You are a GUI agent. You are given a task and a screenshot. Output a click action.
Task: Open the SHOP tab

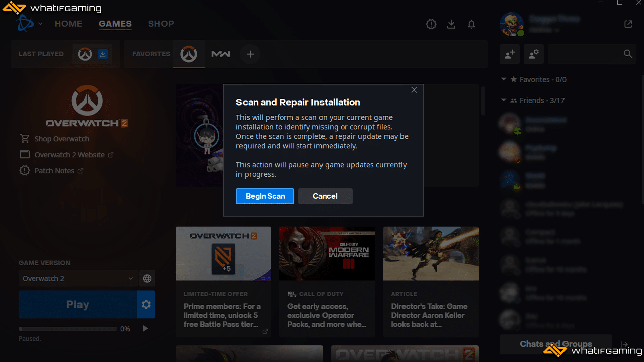tap(161, 24)
